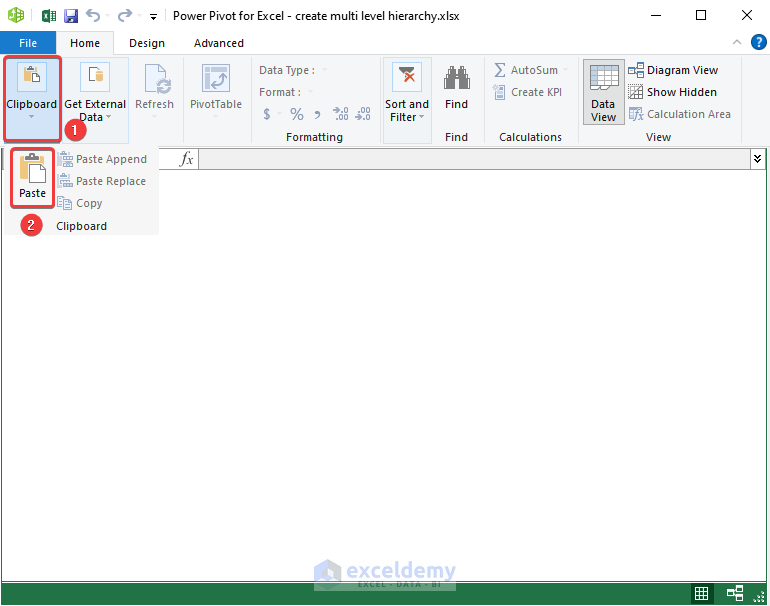Apply thousands separator comma format

[317, 114]
